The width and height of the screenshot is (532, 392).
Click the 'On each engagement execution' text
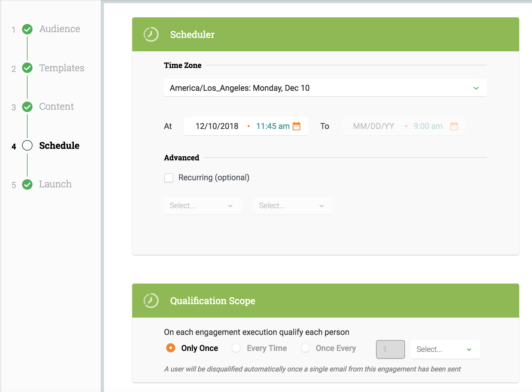[x=257, y=332]
